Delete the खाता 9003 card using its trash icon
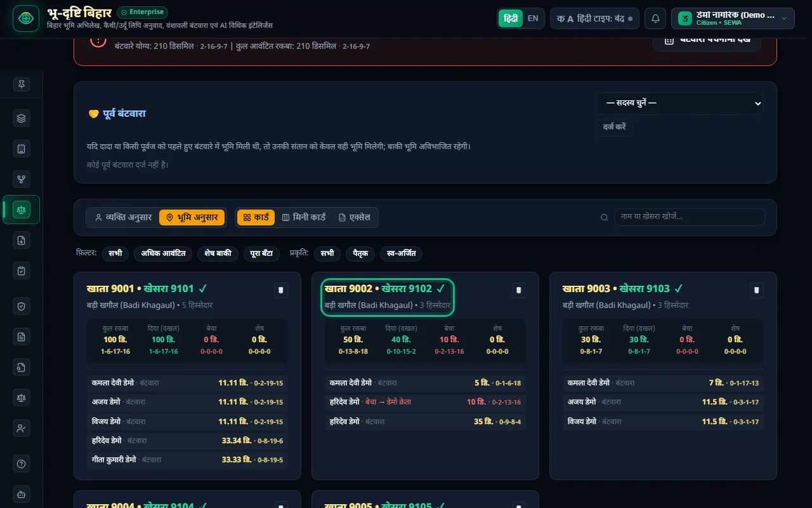Screen dimensions: 812x508 click(756, 290)
